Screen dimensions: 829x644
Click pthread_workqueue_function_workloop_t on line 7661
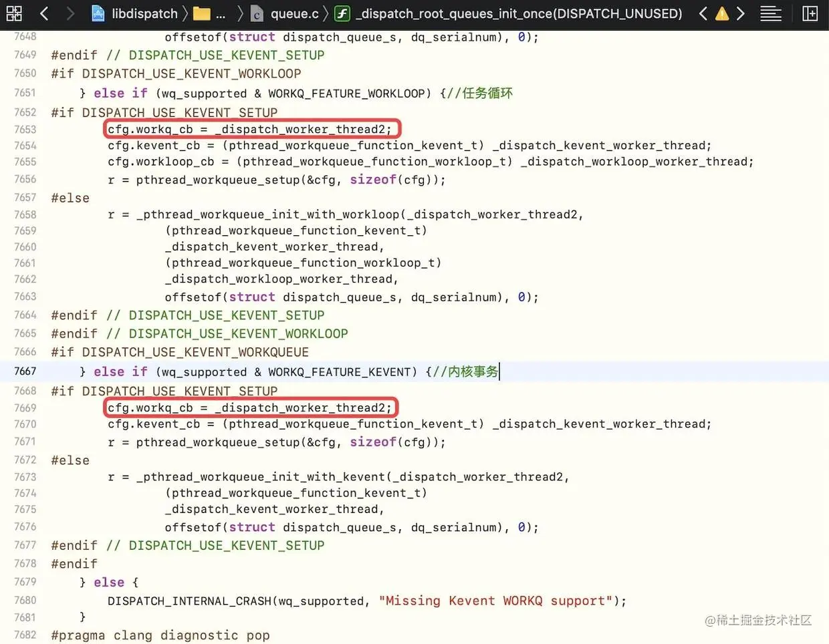click(304, 263)
